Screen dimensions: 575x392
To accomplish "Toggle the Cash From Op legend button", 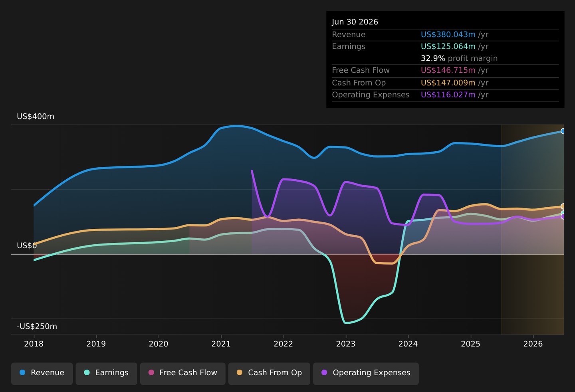I will tap(269, 374).
